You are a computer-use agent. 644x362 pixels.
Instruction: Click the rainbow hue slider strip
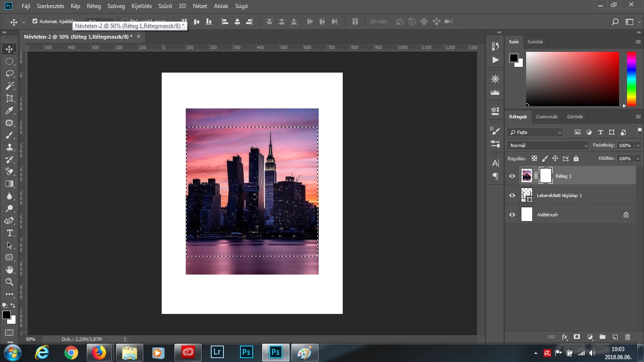pos(631,79)
